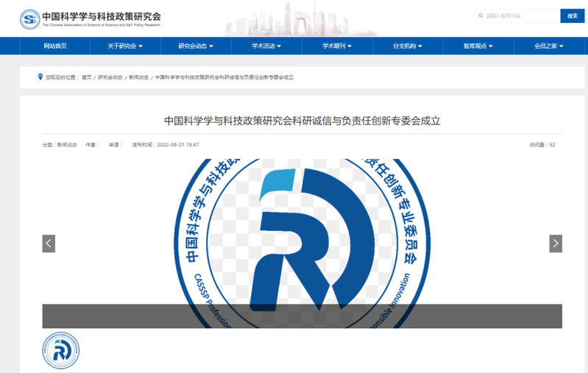Click the gray caption bar on the slider

[x=302, y=316]
